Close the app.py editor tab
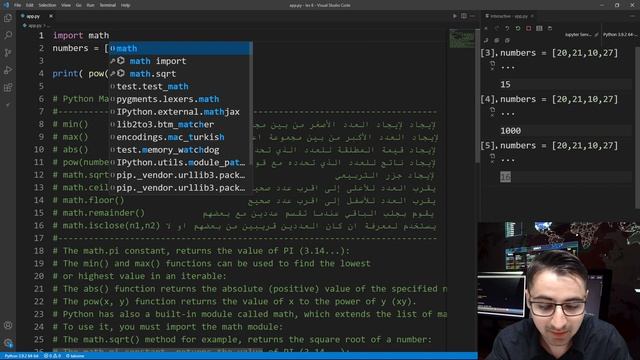Screen dimensions: 640x360 point(51,16)
